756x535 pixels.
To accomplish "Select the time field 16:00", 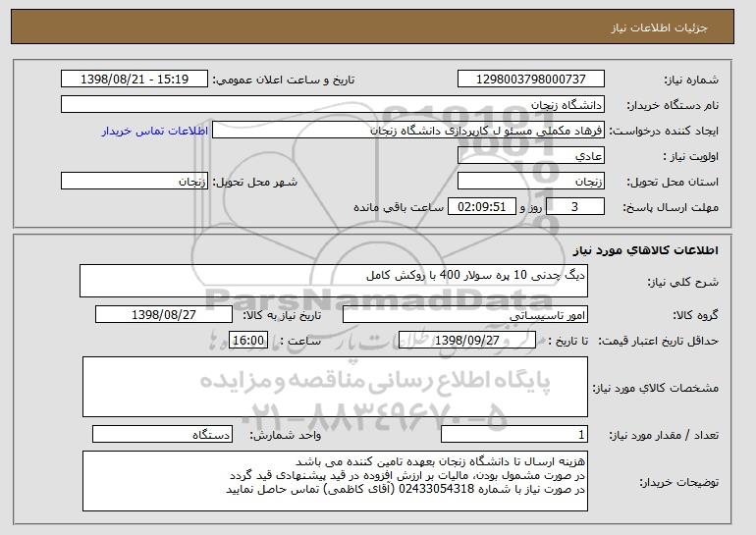I will 248,341.
